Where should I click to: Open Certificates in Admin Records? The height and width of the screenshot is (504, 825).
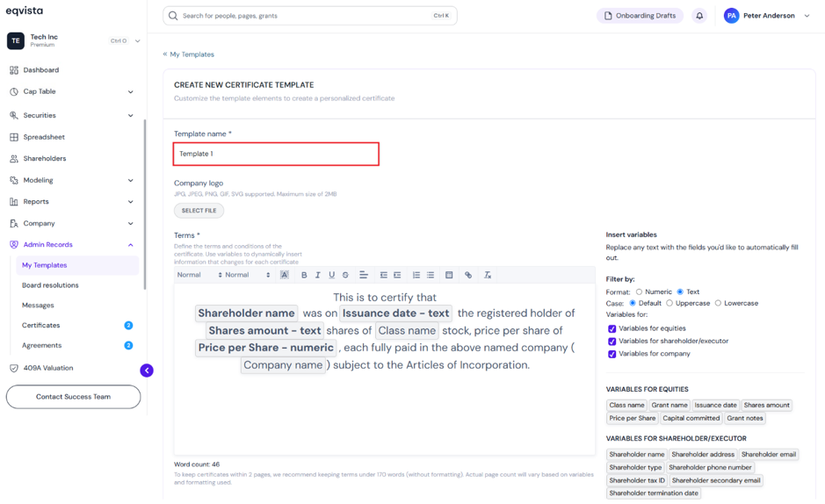click(41, 325)
